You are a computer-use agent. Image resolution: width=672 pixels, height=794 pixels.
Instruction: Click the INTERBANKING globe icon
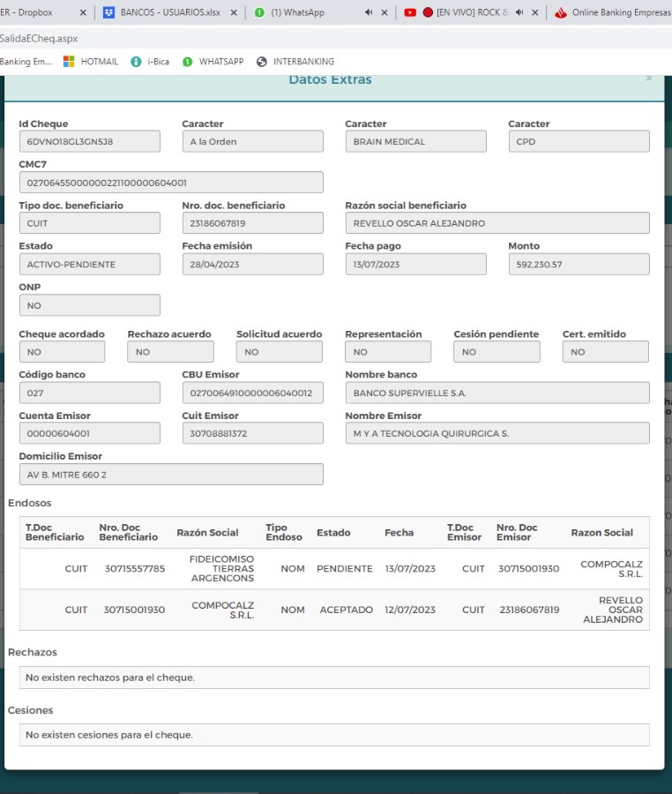click(x=262, y=61)
